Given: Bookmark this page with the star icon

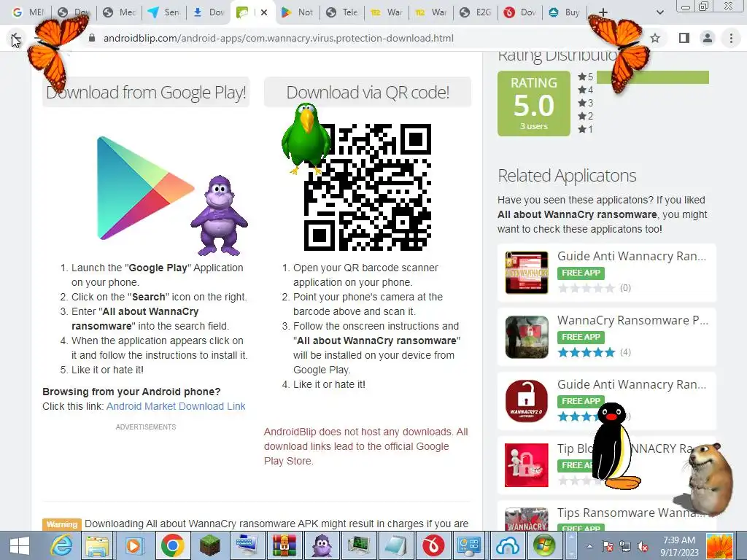Looking at the screenshot, I should [655, 38].
